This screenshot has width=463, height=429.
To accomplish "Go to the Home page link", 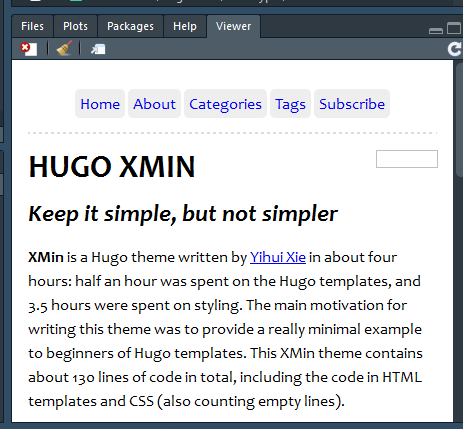I will pos(100,104).
